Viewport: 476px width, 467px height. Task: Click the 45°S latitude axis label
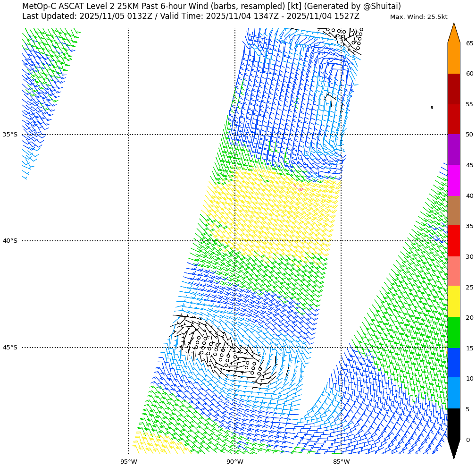tap(10, 348)
